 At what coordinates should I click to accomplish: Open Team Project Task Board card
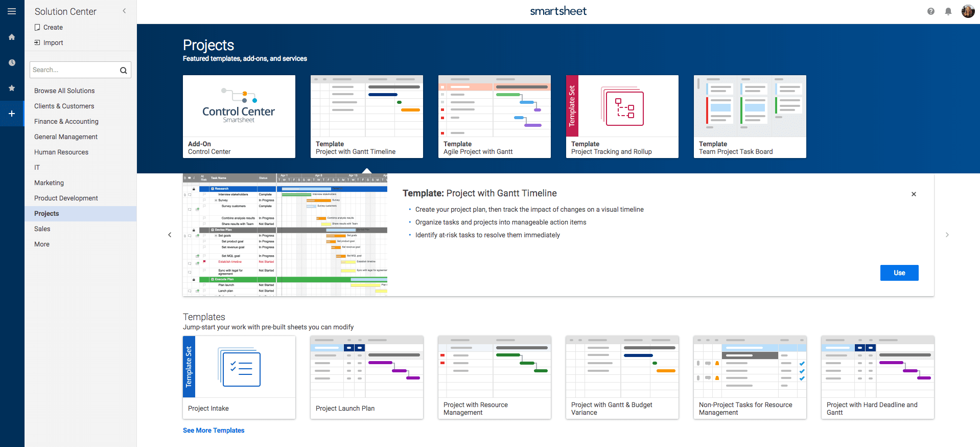pyautogui.click(x=750, y=117)
